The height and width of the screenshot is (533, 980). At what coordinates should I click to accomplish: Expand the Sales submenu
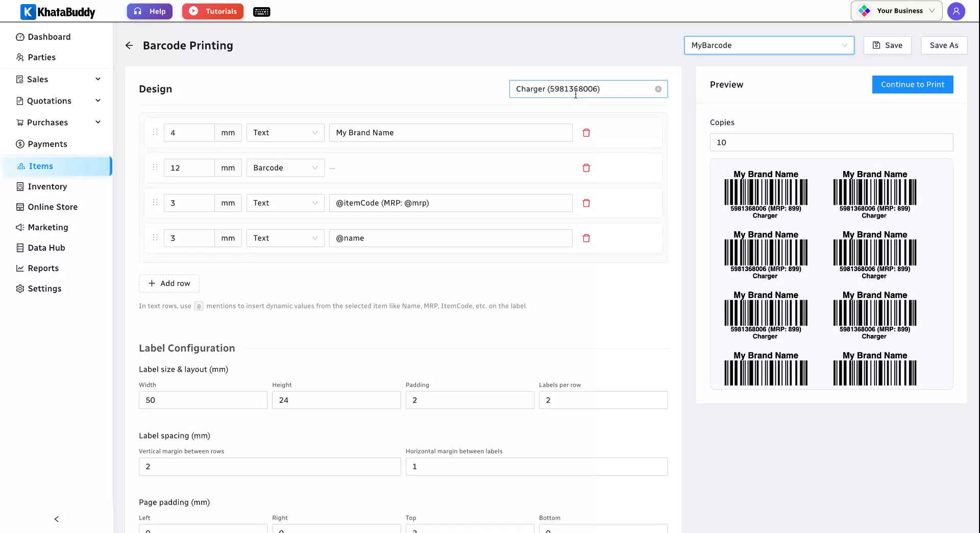click(98, 79)
